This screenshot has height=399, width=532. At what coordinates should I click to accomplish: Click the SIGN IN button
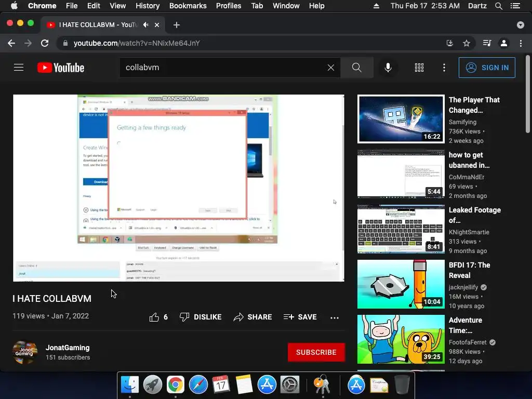click(x=487, y=68)
